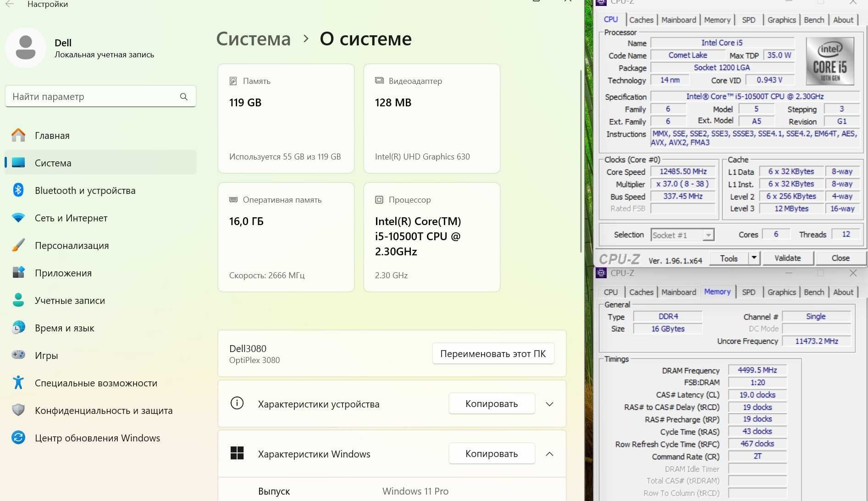Click the Close button in CPU-Z
The width and height of the screenshot is (868, 501).
pyautogui.click(x=840, y=258)
